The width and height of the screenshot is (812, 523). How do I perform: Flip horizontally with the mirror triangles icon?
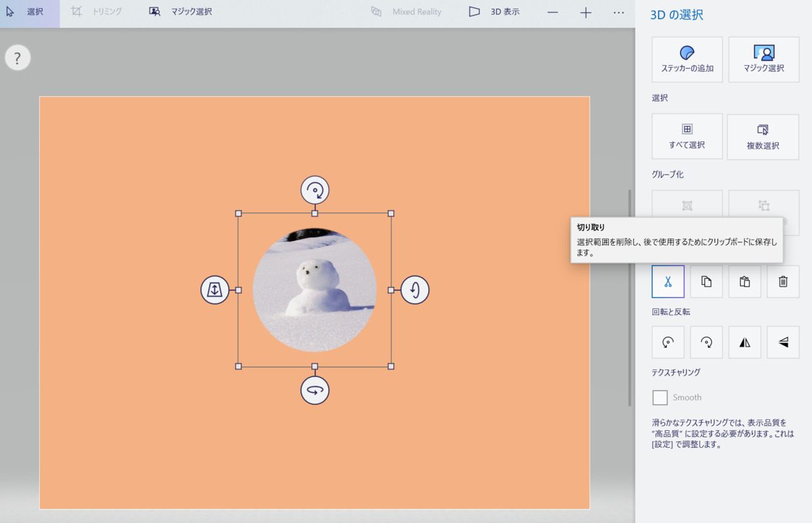tap(745, 342)
